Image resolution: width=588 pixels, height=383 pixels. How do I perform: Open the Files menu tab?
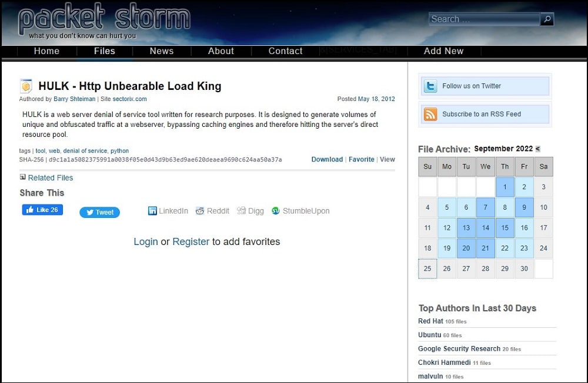coord(104,51)
